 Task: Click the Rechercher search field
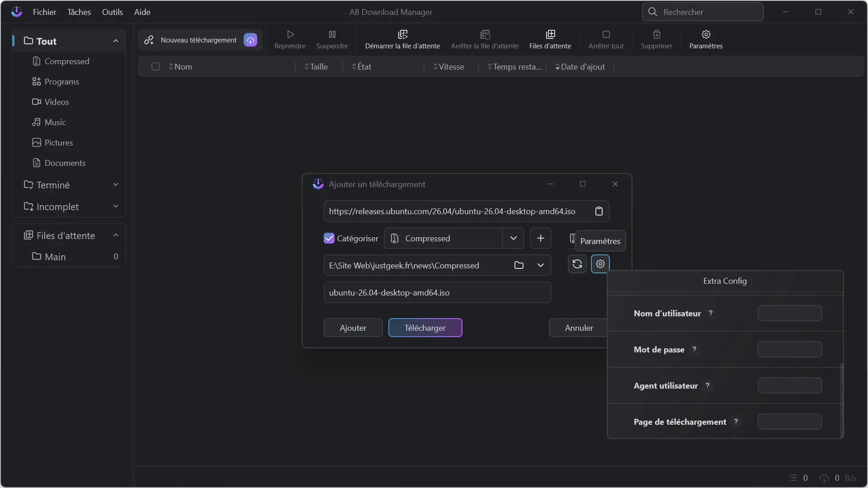point(703,12)
